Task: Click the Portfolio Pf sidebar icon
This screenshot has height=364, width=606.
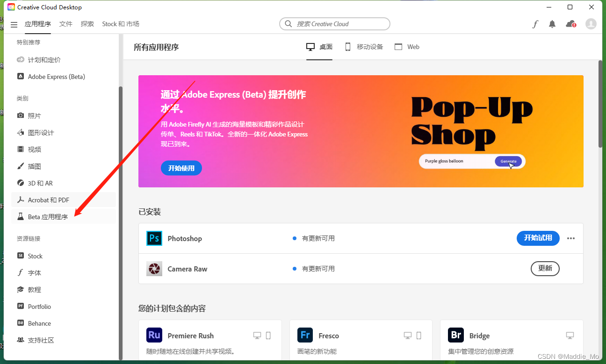Action: (21, 306)
